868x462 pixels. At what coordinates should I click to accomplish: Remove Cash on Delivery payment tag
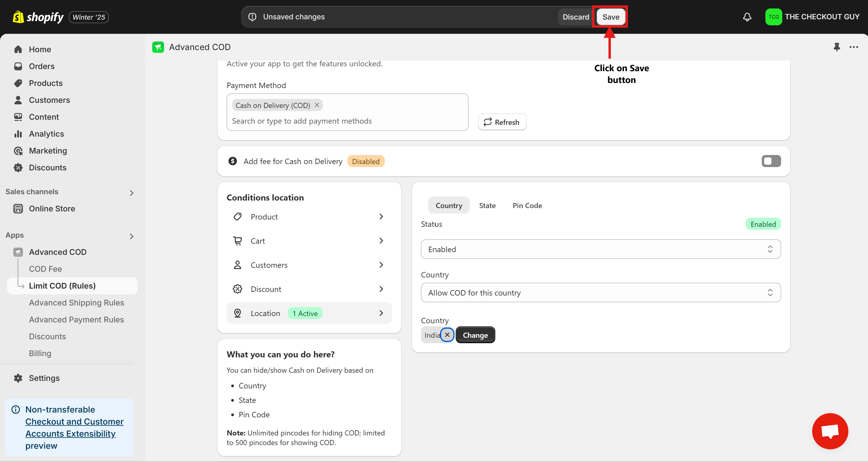point(317,105)
